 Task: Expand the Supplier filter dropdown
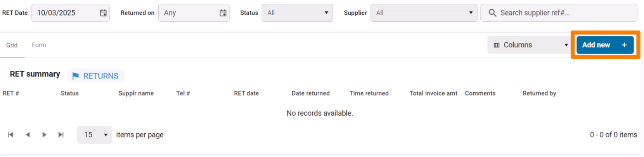424,13
